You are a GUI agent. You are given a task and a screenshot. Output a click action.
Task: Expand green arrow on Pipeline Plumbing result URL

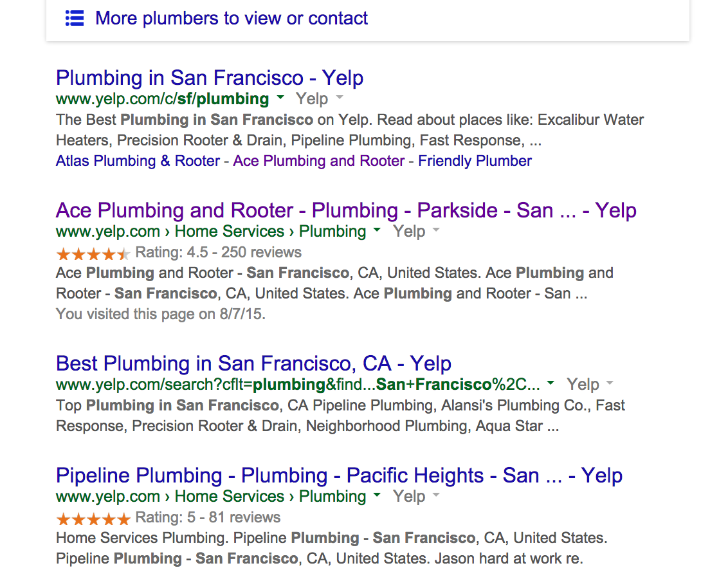click(377, 496)
